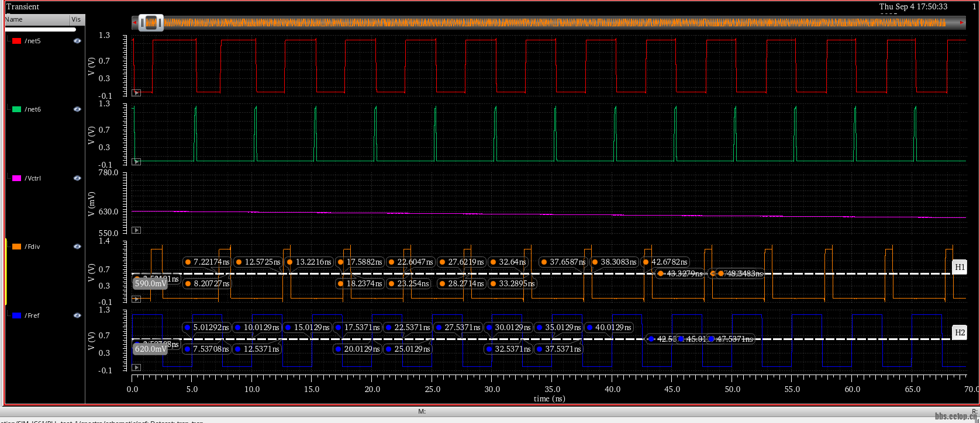980x423 pixels.
Task: Expand the /Vctrl strip play-arrow box
Action: point(136,230)
